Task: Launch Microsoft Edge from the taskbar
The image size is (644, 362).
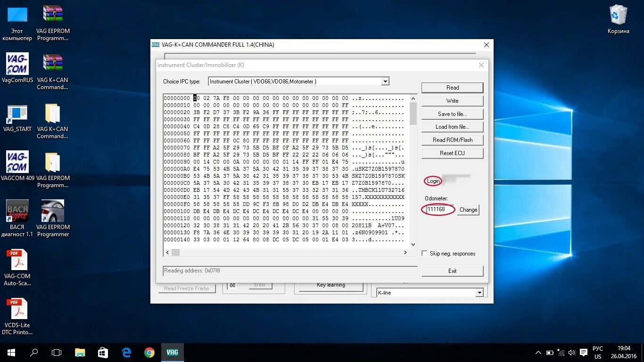Action: coord(126,352)
